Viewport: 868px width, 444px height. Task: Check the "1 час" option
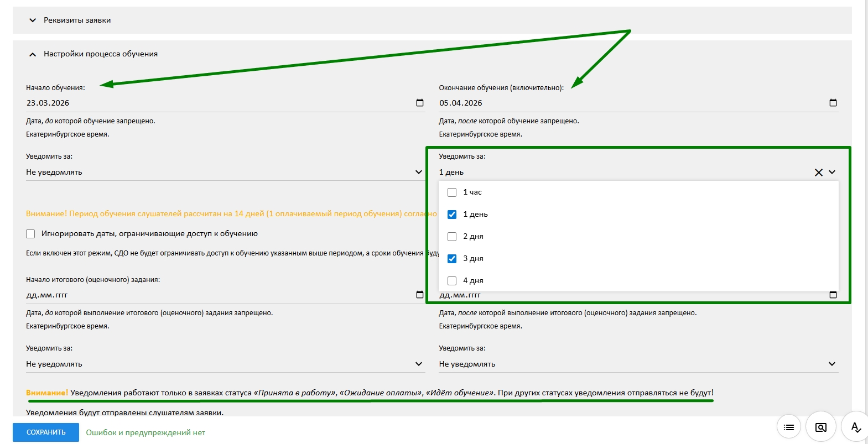pos(452,192)
